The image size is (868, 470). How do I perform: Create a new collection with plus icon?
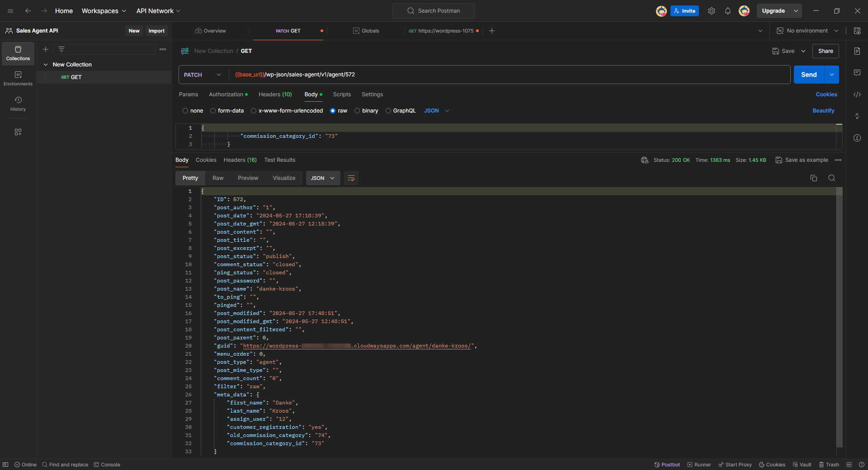pyautogui.click(x=46, y=49)
